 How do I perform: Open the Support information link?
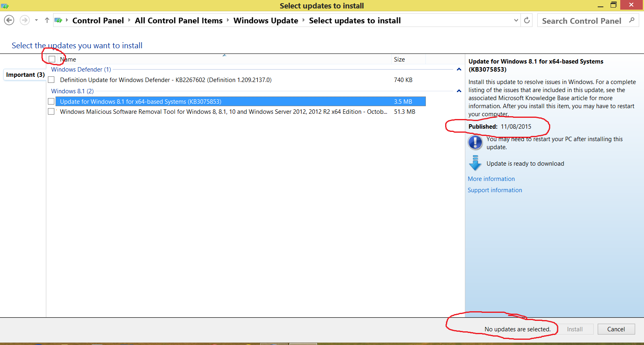[495, 190]
